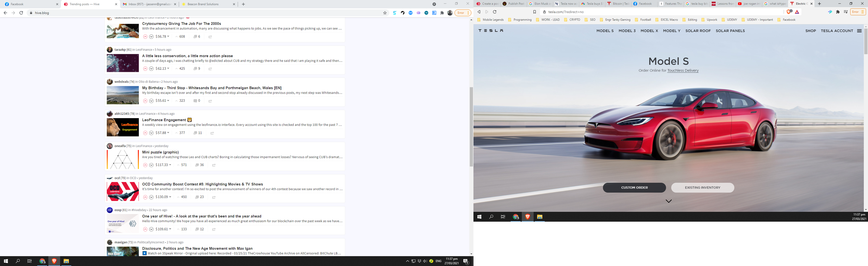Click volume icon in system tray

(425, 261)
